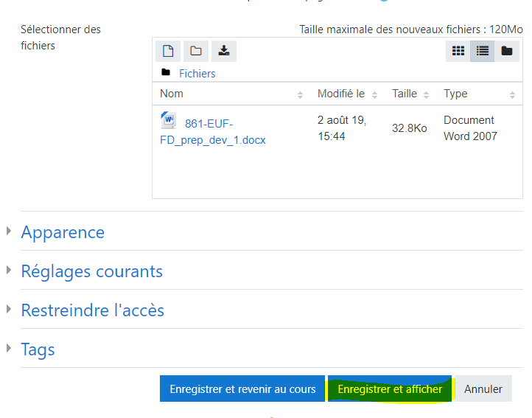532x418 pixels.
Task: Switch to detailed list view
Action: tap(483, 51)
